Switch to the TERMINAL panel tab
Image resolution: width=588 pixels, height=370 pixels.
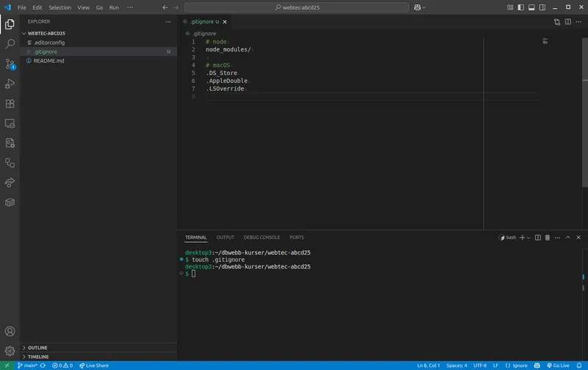(x=196, y=238)
